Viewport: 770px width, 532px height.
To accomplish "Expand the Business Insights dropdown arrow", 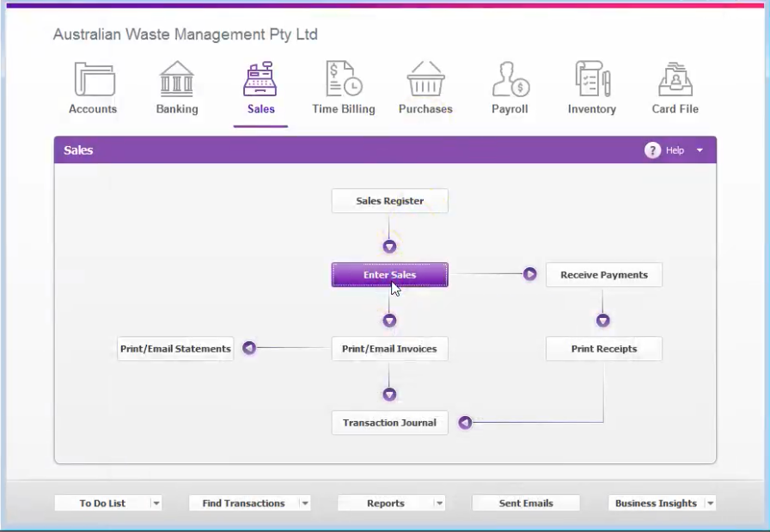I will 710,503.
